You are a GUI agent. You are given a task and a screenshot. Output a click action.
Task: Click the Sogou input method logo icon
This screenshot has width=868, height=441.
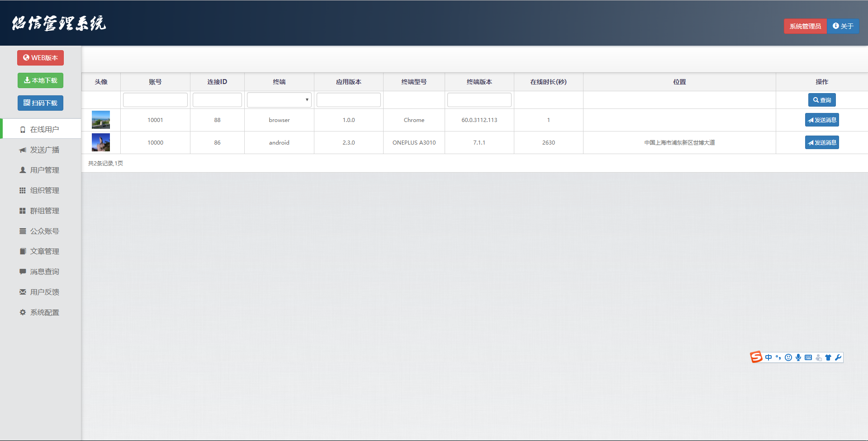[x=756, y=357]
